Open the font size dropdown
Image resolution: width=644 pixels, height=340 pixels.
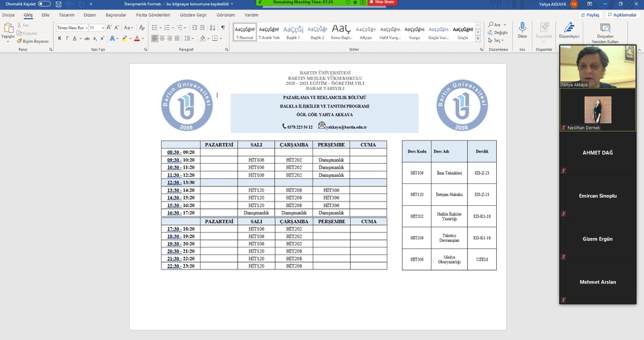tap(103, 28)
